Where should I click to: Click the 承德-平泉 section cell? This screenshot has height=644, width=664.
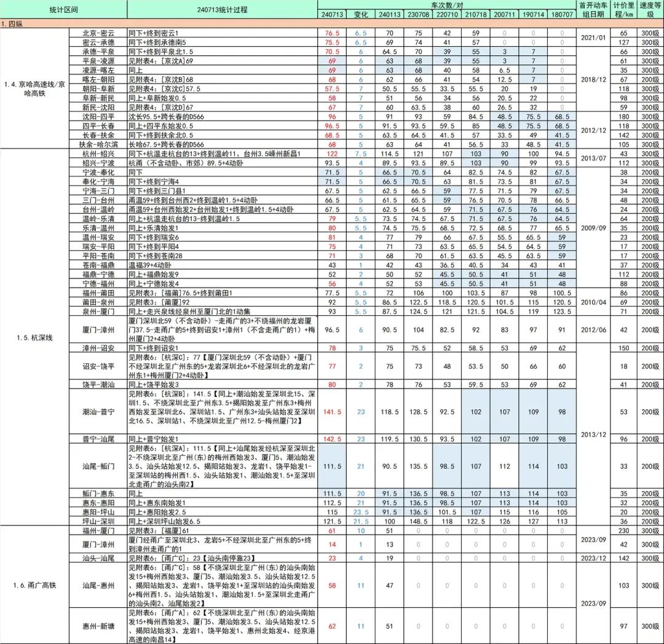coord(98,52)
